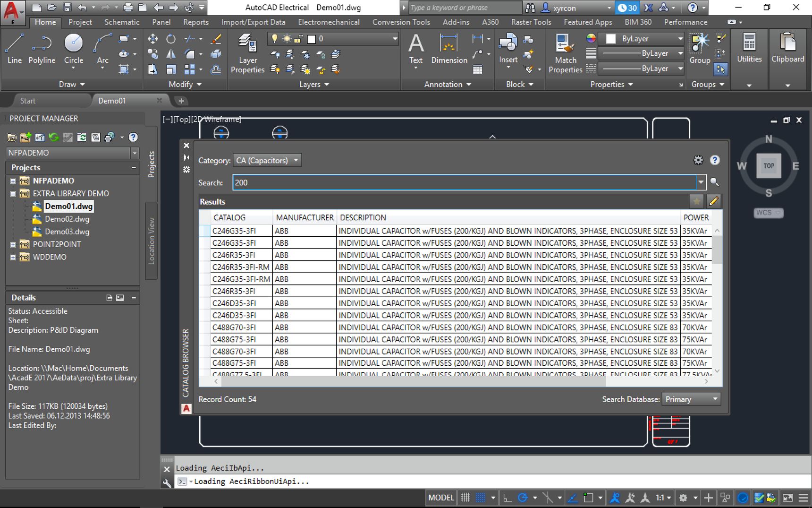Image resolution: width=812 pixels, height=508 pixels.
Task: Expand the NFPADEMO project tree node
Action: tap(13, 181)
